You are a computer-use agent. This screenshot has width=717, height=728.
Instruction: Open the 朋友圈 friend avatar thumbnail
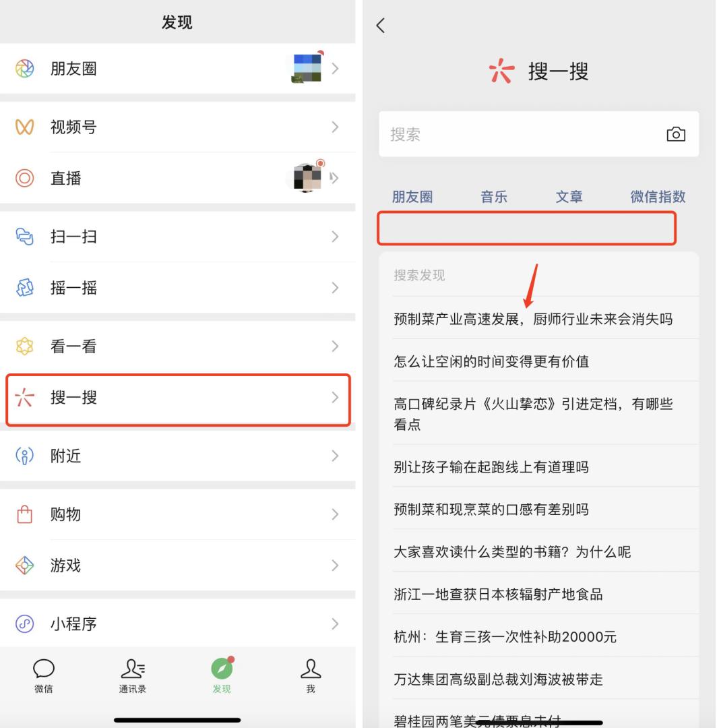307,68
